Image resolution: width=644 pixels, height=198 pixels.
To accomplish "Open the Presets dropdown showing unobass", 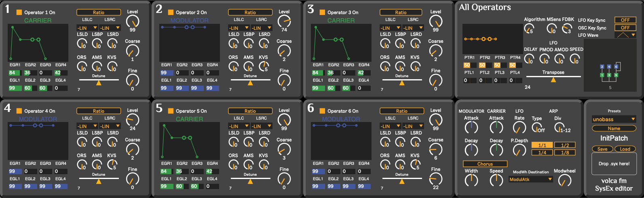I will (614, 119).
